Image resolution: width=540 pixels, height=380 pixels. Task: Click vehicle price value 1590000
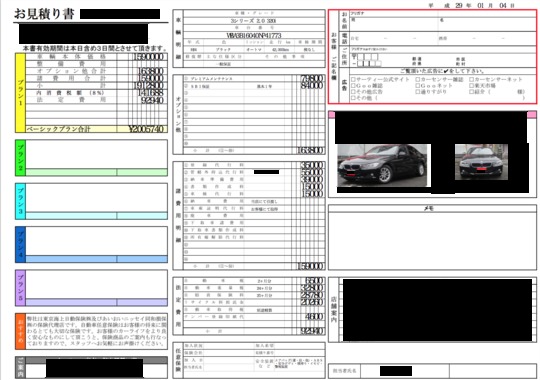point(148,57)
